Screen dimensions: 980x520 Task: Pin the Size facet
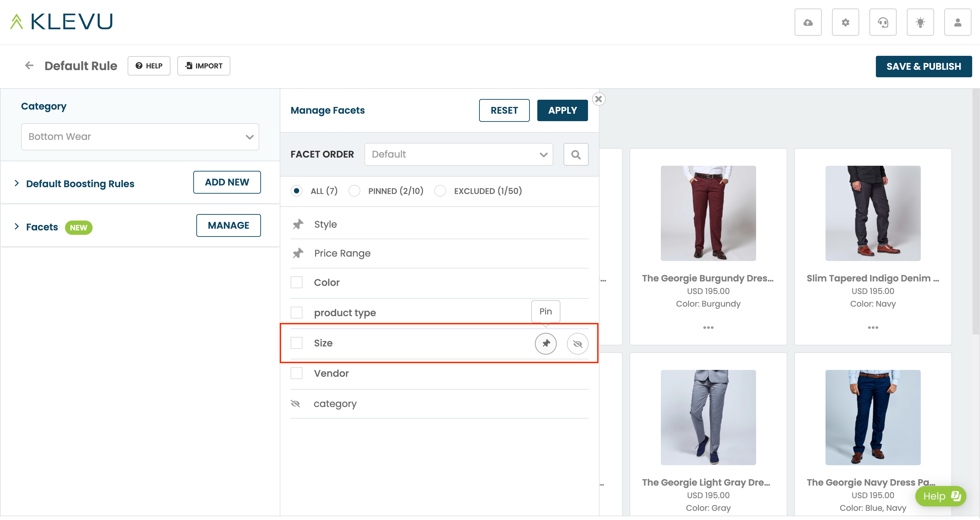pyautogui.click(x=545, y=343)
